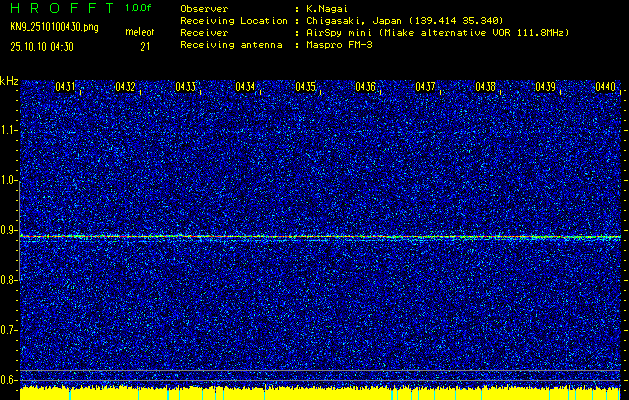Click the 1.1 frequency axis label
This screenshot has width=629, height=400.
coord(9,130)
